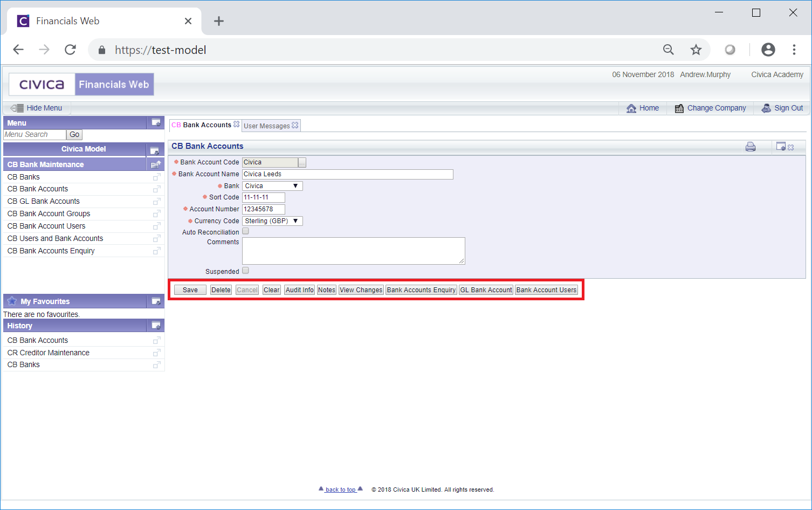812x510 pixels.
Task: Click the Sort Code field
Action: tap(263, 197)
